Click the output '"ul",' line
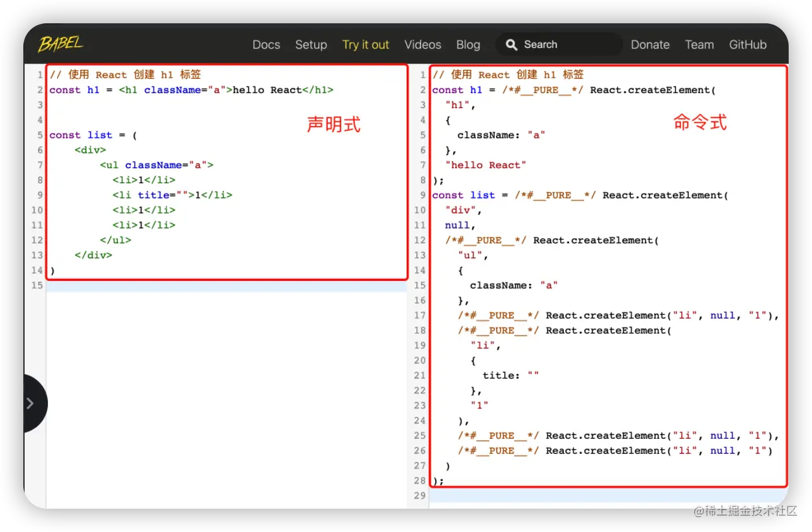The image size is (812, 532). 473,255
